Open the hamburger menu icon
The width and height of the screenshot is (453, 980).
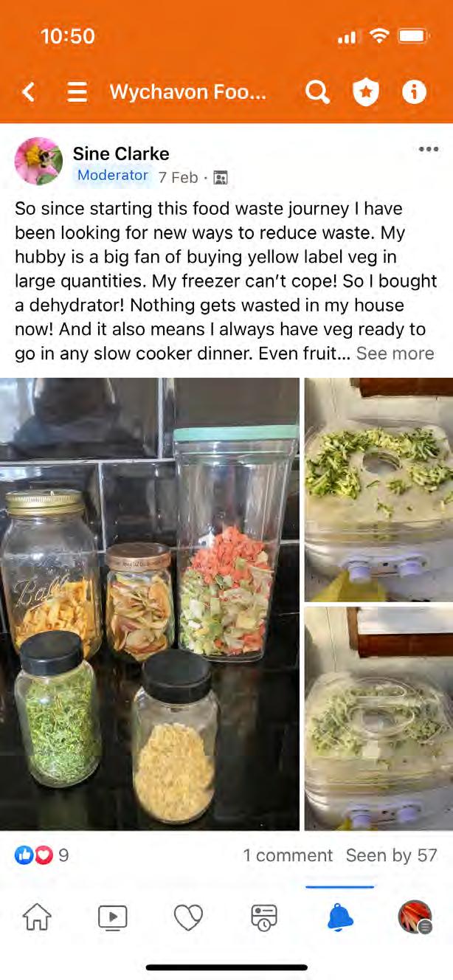77,92
